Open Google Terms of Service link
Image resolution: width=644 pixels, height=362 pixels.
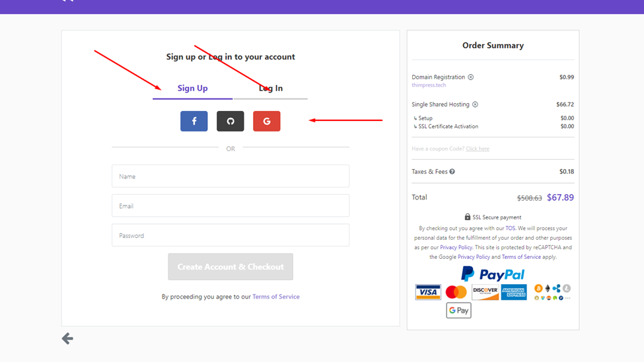point(521,257)
